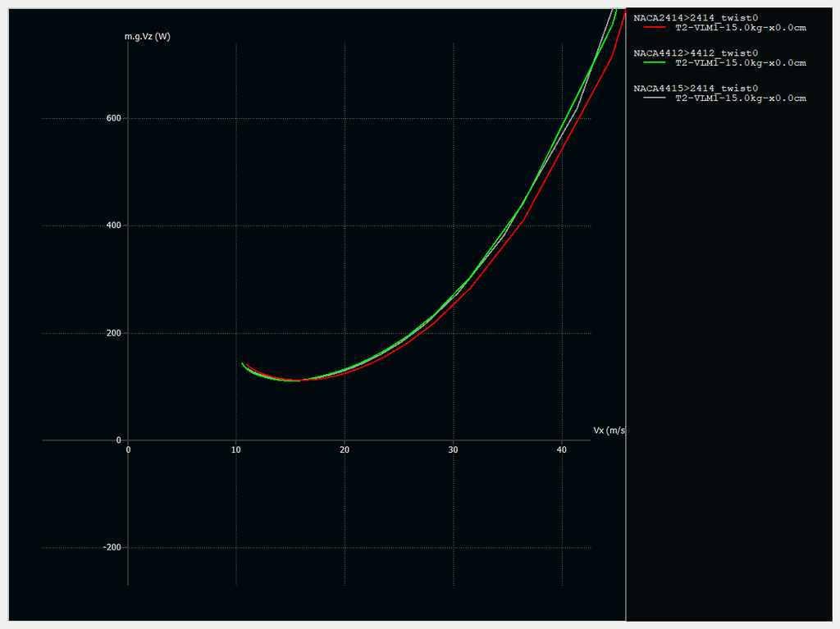Click the T2-VLM1 polar label under NACA4415

pos(740,98)
